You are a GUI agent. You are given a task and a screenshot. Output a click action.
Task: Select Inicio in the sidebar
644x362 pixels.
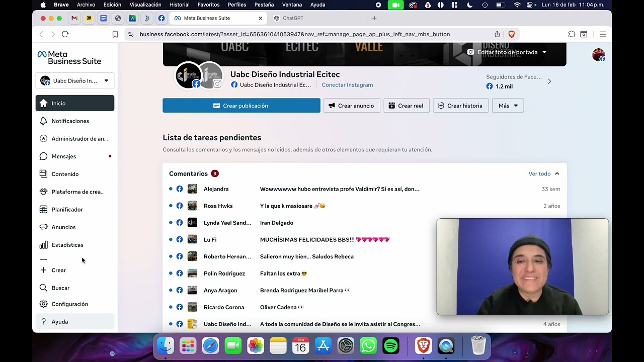point(75,103)
